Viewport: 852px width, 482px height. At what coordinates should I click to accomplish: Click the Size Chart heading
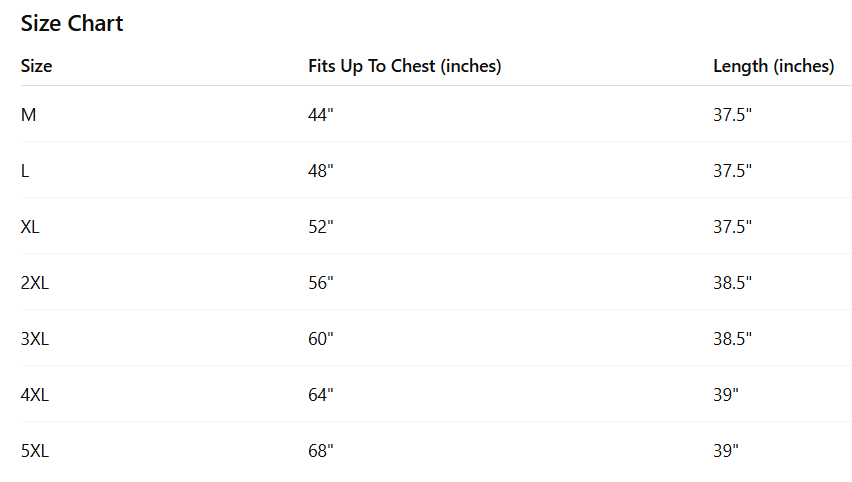pos(72,24)
